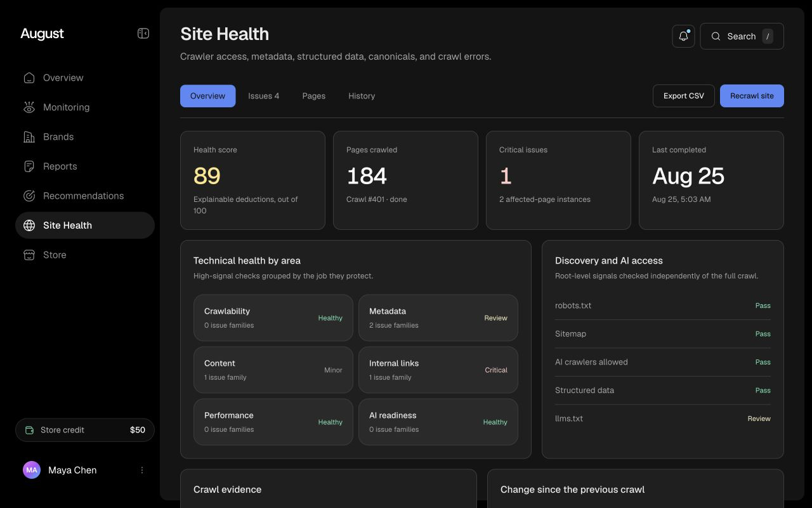Viewport: 812px width, 508px height.
Task: Click the Brands building icon
Action: 29,137
